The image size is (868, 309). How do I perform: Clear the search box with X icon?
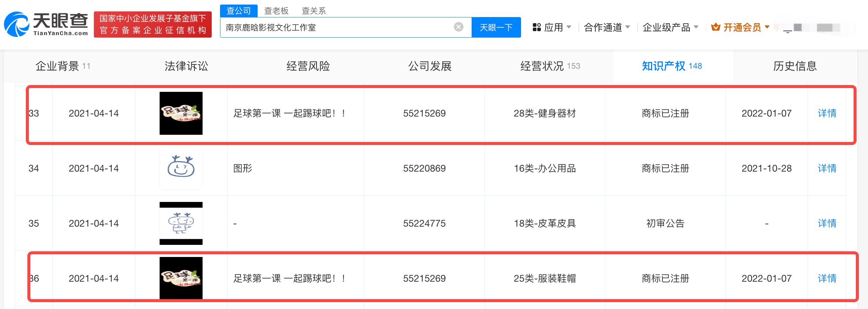458,27
